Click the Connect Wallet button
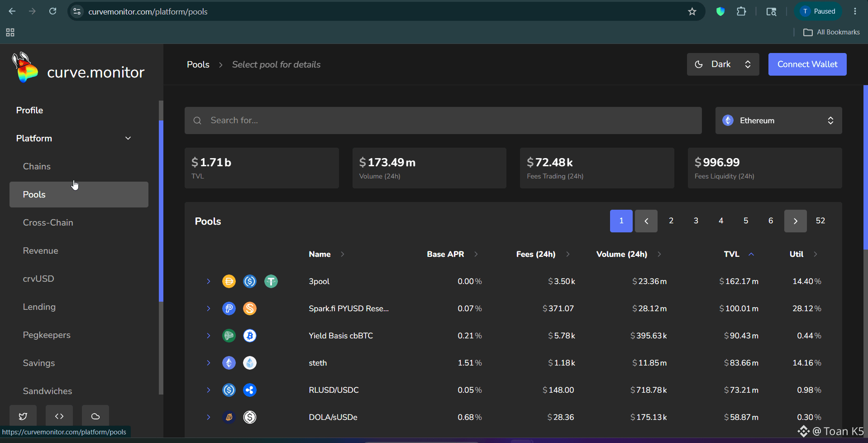 (807, 64)
